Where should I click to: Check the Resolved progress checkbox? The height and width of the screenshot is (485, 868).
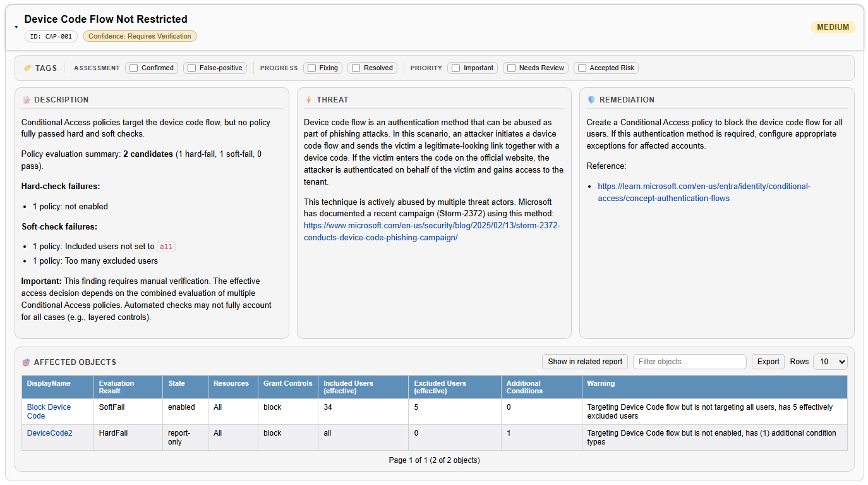click(x=356, y=68)
